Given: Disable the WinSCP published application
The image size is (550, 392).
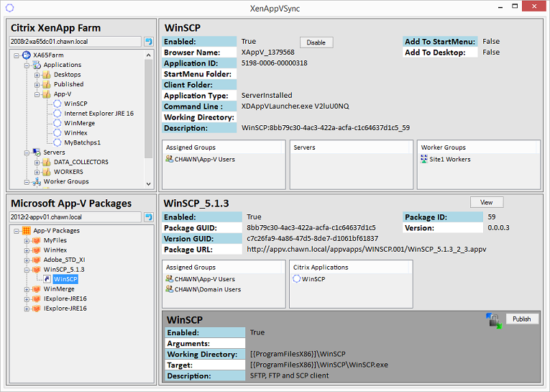Looking at the screenshot, I should (x=316, y=42).
